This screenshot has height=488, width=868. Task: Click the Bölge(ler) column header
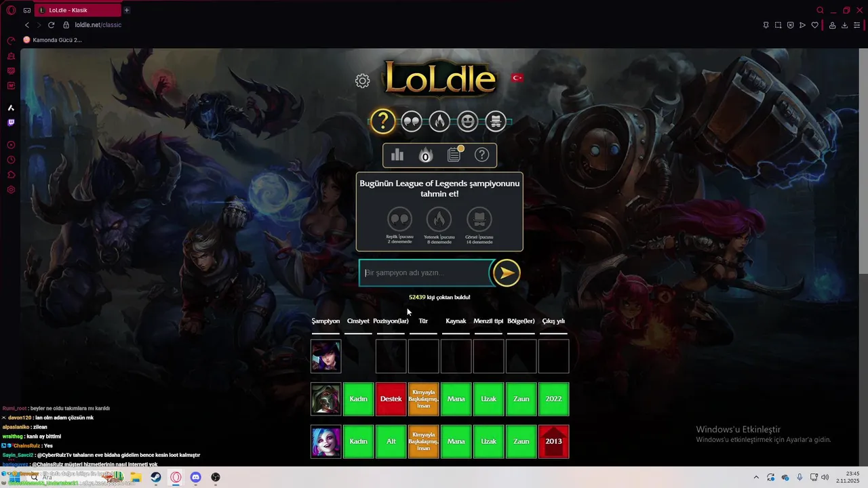(521, 321)
